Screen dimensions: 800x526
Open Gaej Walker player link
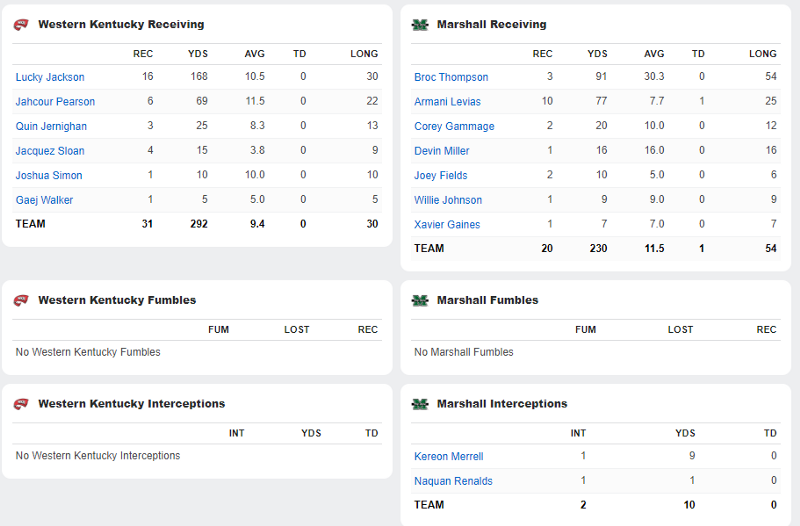coord(44,199)
